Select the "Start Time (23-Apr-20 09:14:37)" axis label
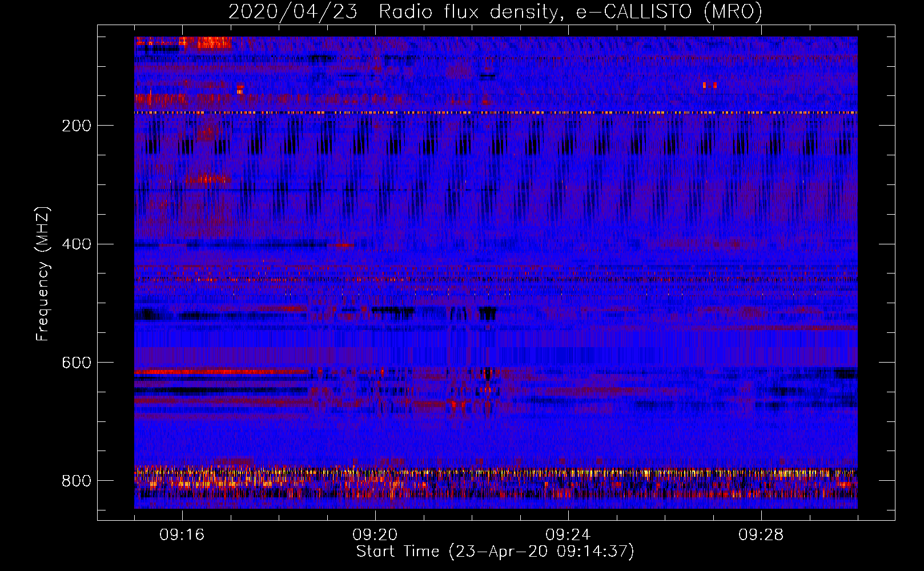The width and height of the screenshot is (924, 571). (495, 552)
